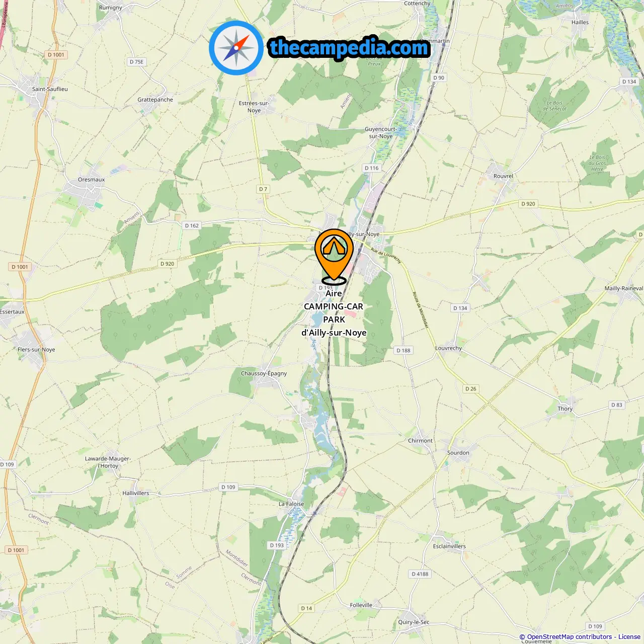This screenshot has height=644, width=644.
Task: Click the D 188 road shield
Action: click(x=404, y=351)
